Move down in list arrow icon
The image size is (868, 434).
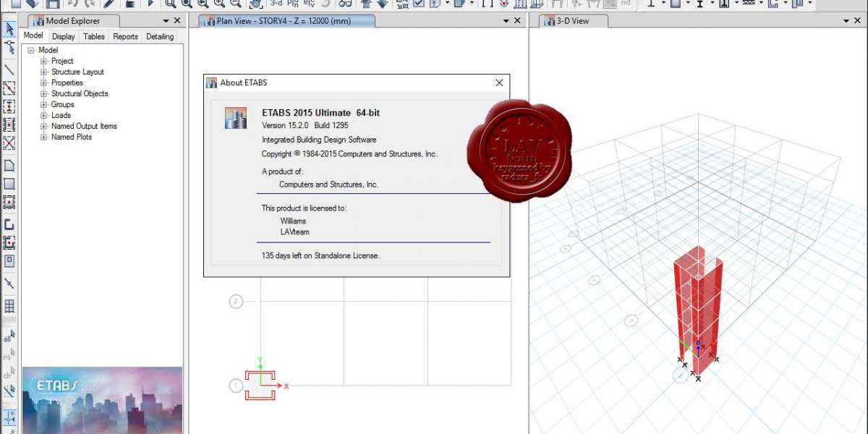(383, 4)
